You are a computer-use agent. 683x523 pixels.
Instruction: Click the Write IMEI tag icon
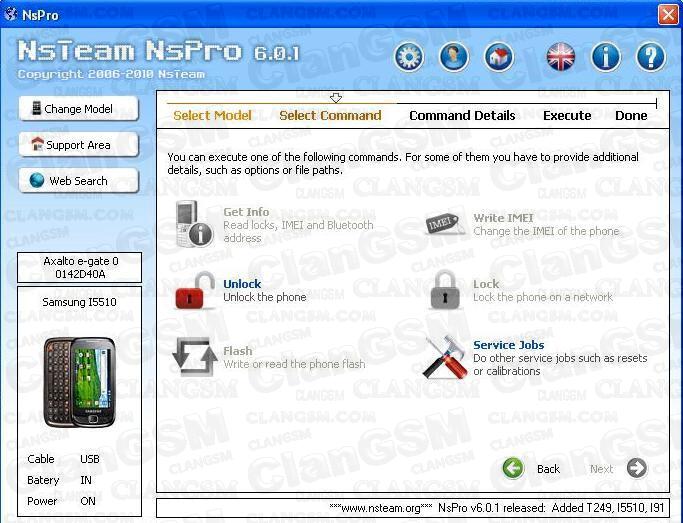[444, 224]
